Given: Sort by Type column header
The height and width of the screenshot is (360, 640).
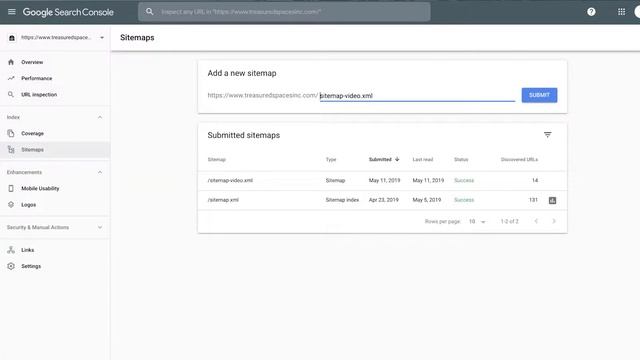Looking at the screenshot, I should coord(331,160).
